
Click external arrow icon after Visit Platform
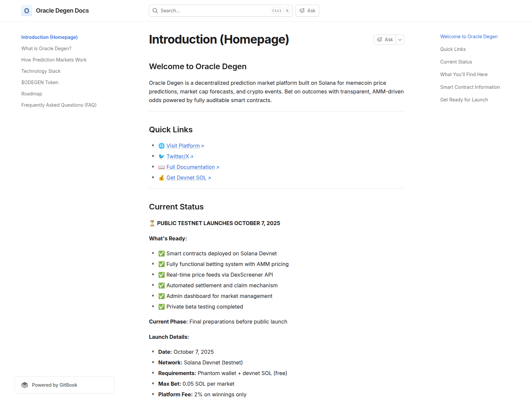tap(202, 146)
